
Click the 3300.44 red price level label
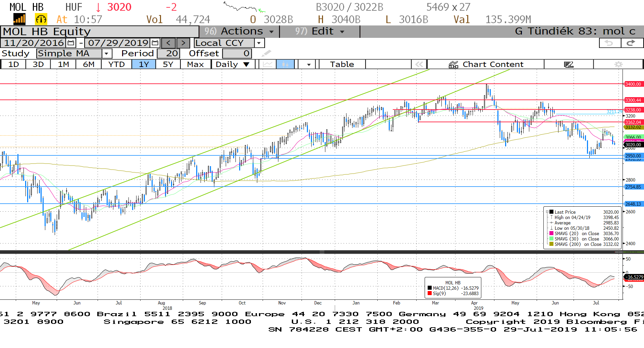(x=633, y=100)
